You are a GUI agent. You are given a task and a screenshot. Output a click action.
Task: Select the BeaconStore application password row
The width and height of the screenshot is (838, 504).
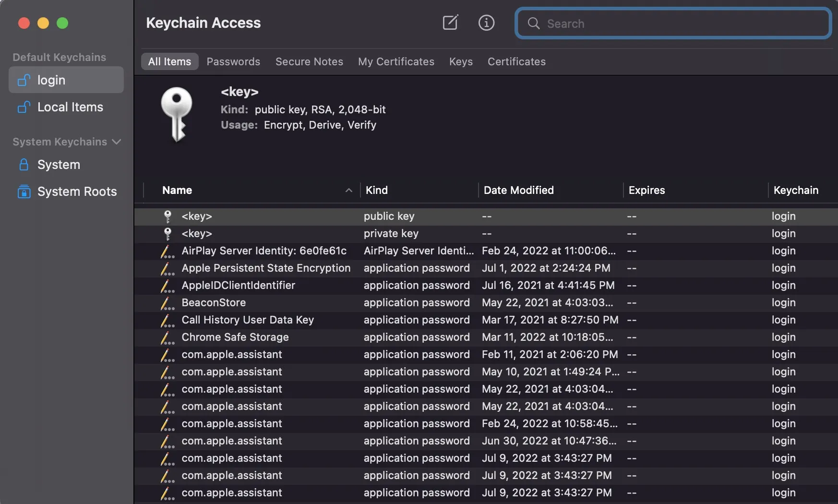point(214,303)
